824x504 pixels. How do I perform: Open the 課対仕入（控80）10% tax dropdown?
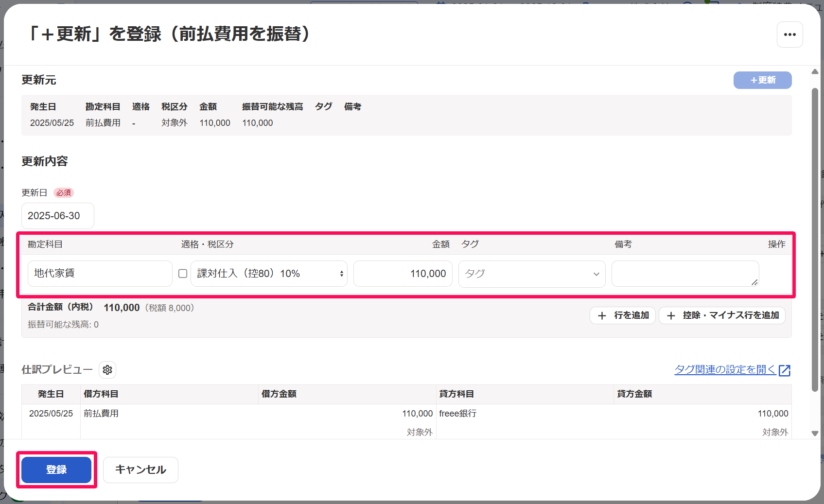pyautogui.click(x=269, y=274)
